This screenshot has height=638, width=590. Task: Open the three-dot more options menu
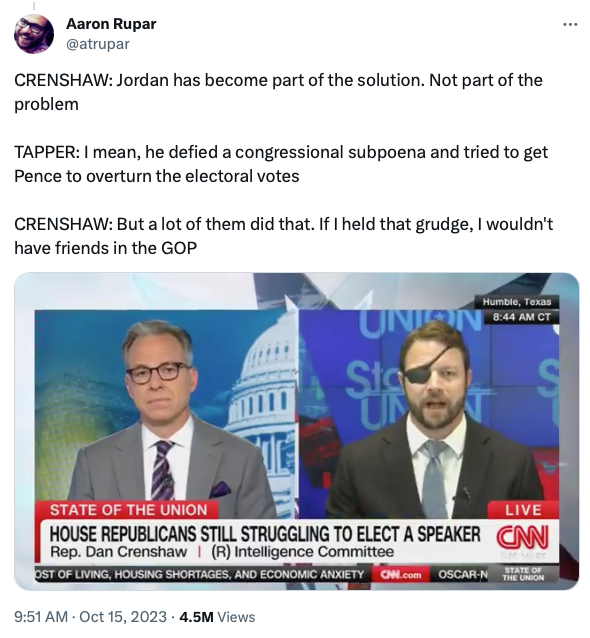570,25
